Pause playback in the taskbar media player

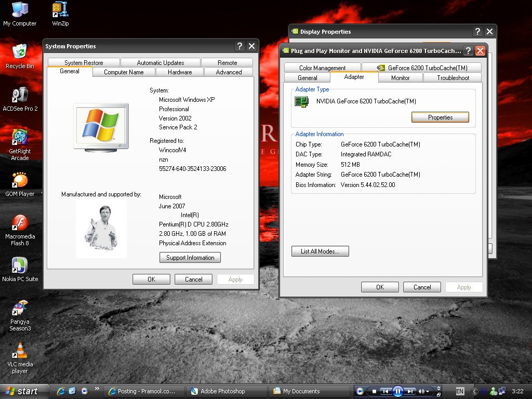[x=397, y=391]
